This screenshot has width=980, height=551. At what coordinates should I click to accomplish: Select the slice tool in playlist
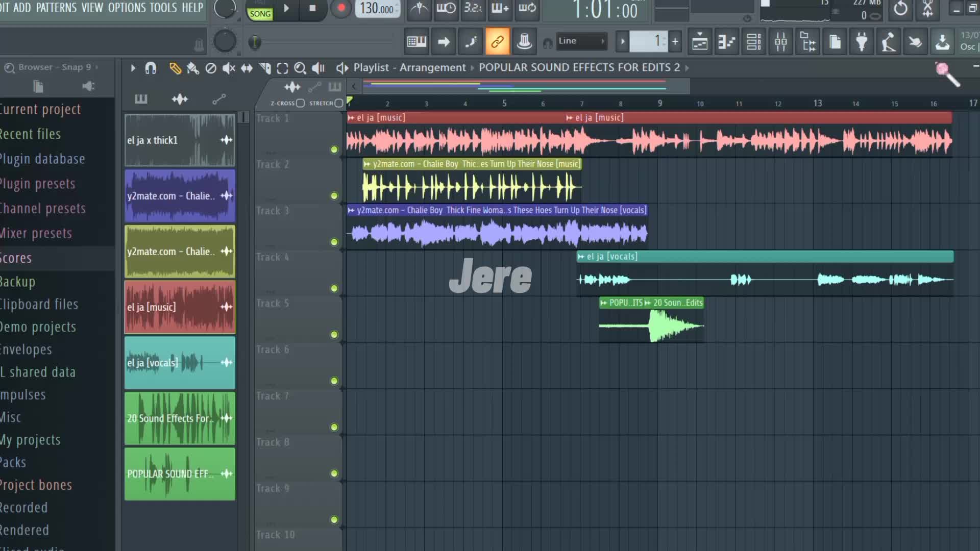click(x=264, y=68)
